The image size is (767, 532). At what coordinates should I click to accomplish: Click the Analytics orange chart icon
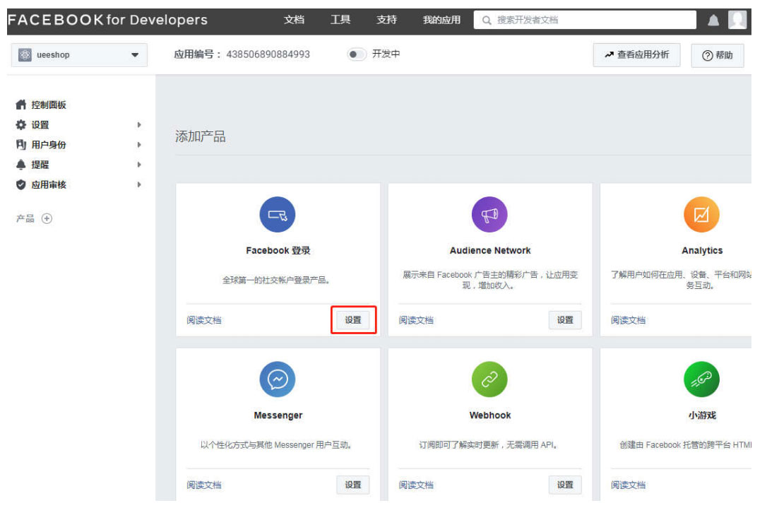(x=701, y=215)
